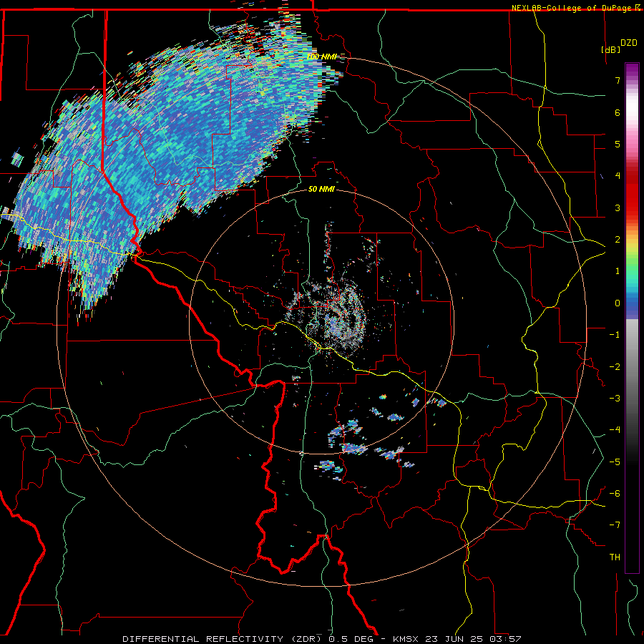Click the 7 value on the color scale
Viewport: 644px width, 644px height.
point(618,80)
